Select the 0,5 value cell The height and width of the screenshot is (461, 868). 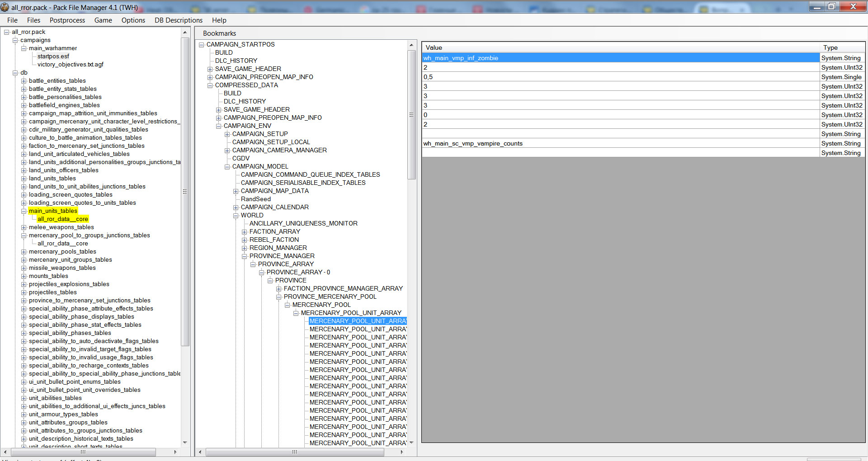point(621,77)
